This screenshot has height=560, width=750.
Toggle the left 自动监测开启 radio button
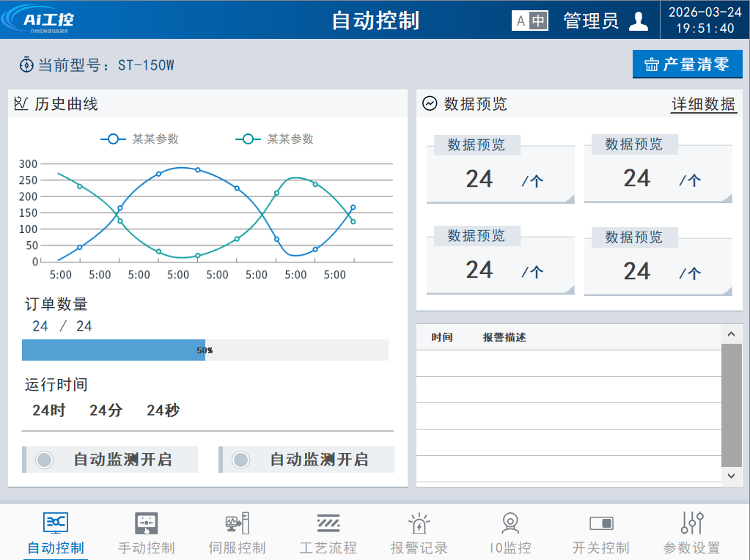(x=45, y=460)
